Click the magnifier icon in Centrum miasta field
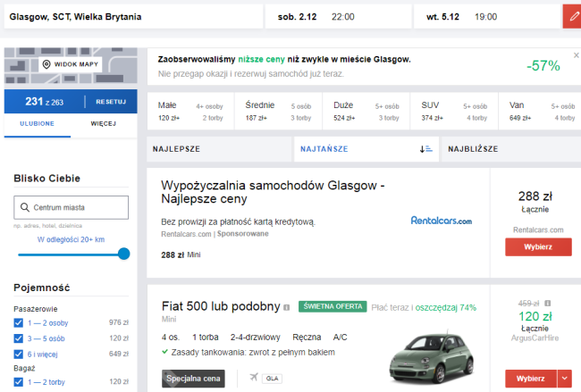Screen dimensions: 581x392 click(25, 207)
